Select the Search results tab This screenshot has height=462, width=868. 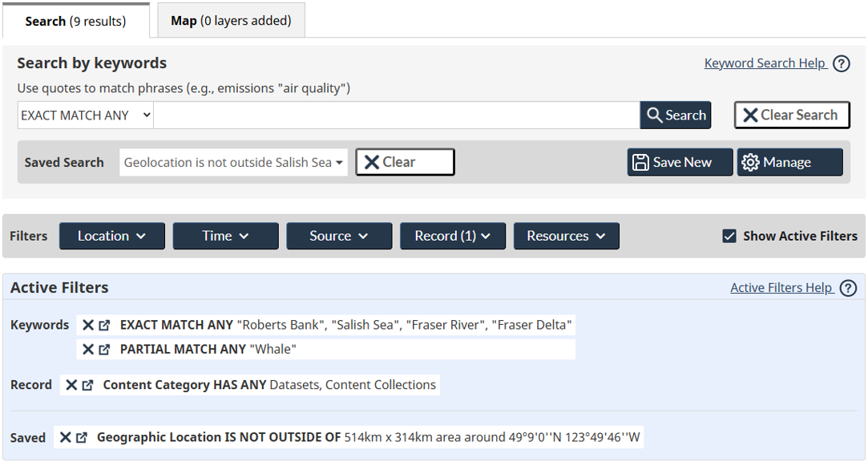click(x=76, y=20)
